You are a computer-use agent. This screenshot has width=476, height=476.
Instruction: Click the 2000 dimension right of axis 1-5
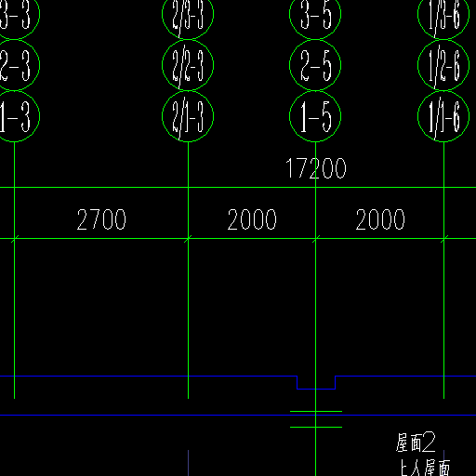click(x=380, y=219)
